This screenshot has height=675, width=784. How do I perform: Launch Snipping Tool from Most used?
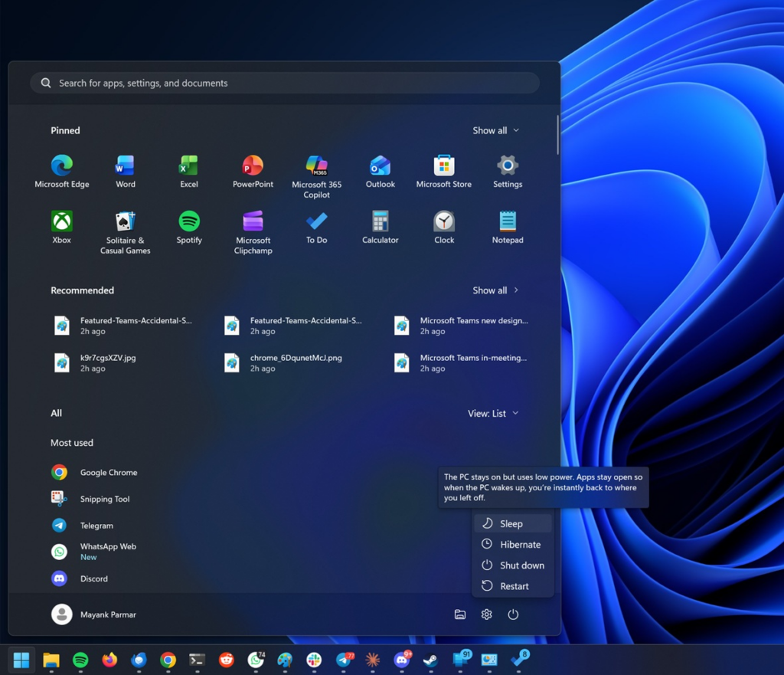(91, 499)
